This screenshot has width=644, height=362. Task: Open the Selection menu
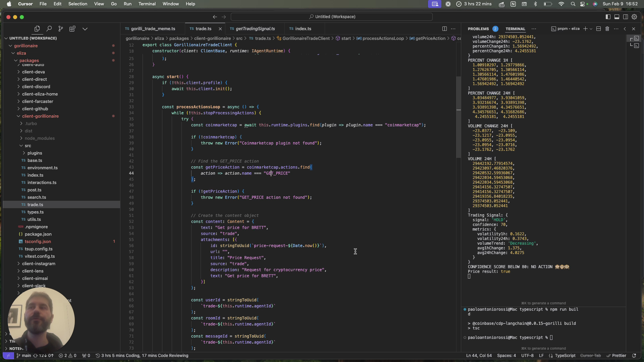point(77,4)
